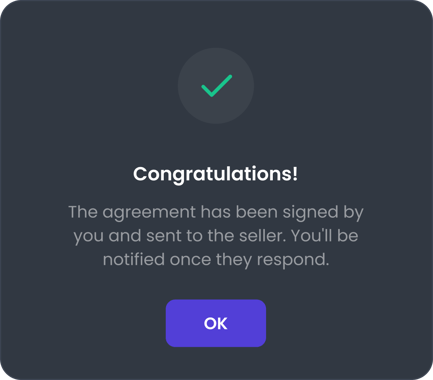
Task: Tap the success tick mark at the top
Action: (x=216, y=86)
